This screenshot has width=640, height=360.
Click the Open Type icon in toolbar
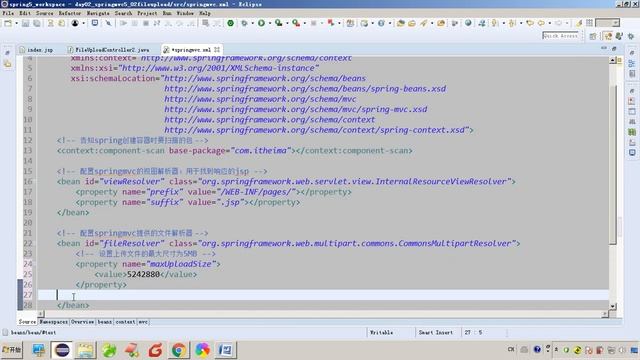[x=400, y=23]
